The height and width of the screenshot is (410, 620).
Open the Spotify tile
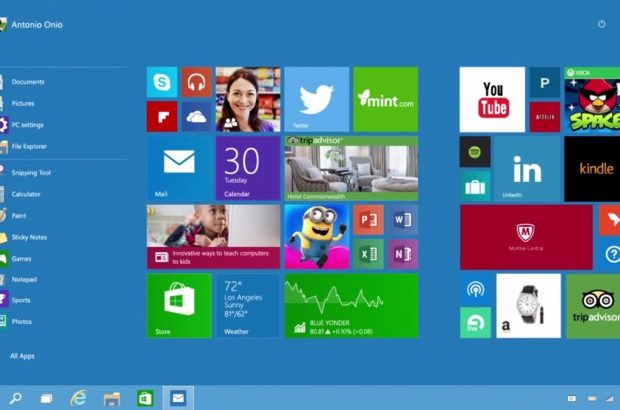(475, 152)
